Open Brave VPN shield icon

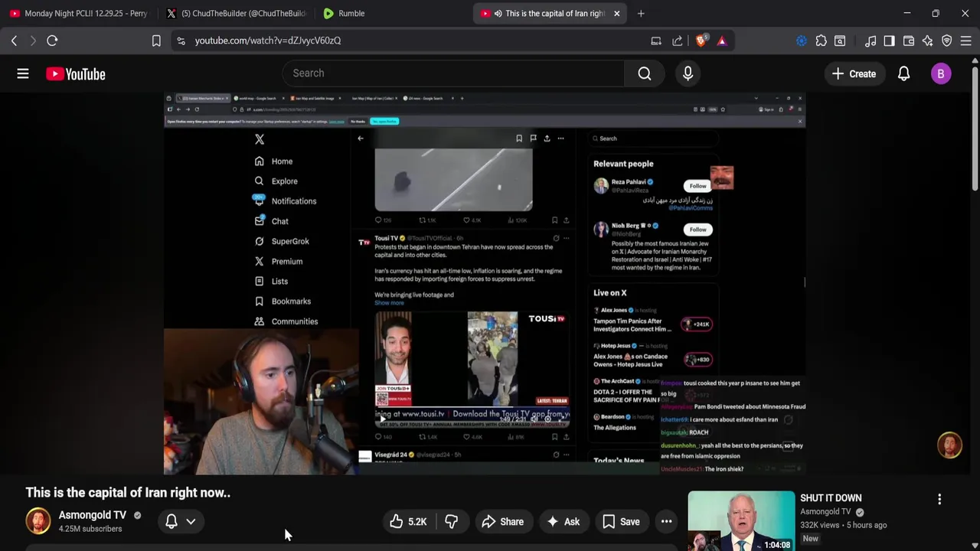(x=947, y=41)
